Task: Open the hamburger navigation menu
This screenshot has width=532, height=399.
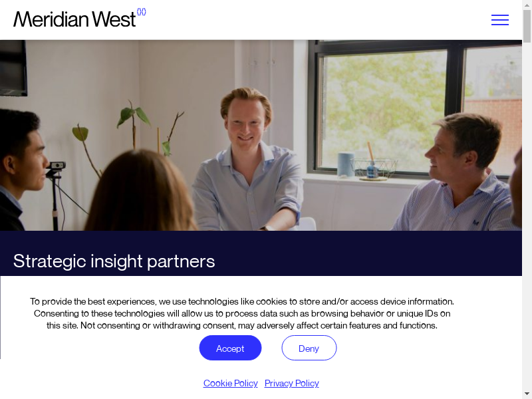Action: click(x=500, y=20)
